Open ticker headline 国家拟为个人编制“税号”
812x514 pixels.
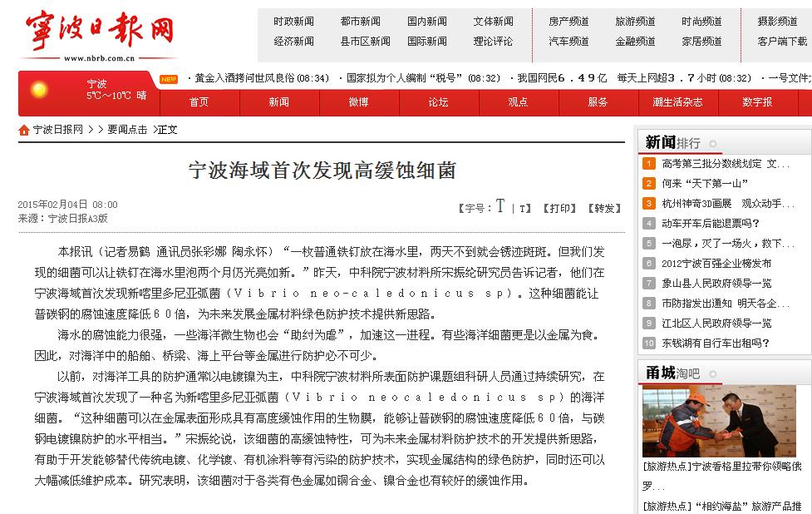pos(404,78)
